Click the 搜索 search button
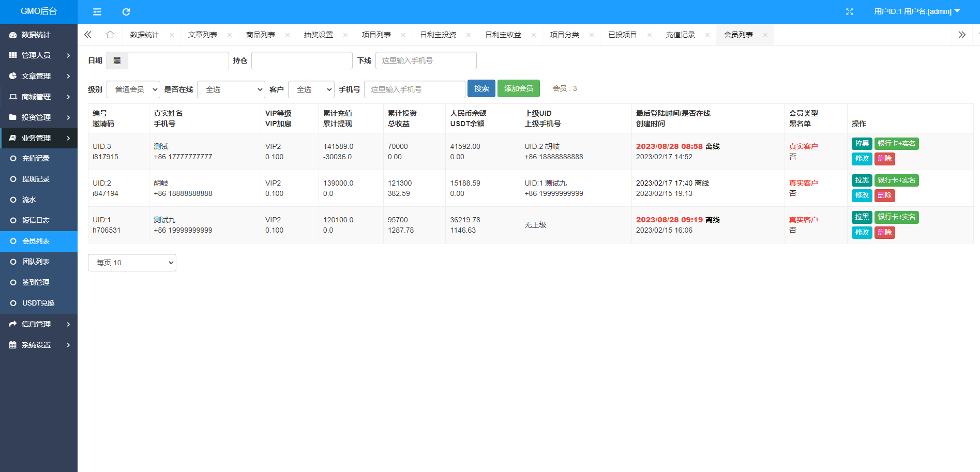The image size is (980, 472). click(481, 88)
